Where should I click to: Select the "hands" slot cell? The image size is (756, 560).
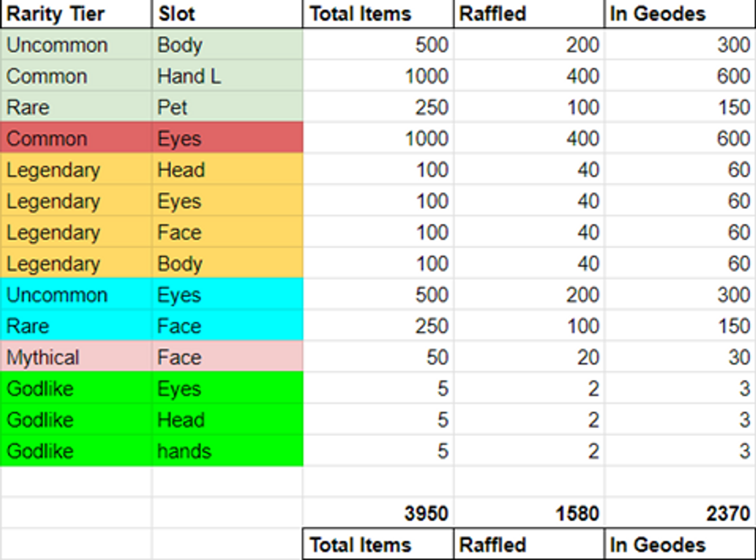(x=227, y=451)
